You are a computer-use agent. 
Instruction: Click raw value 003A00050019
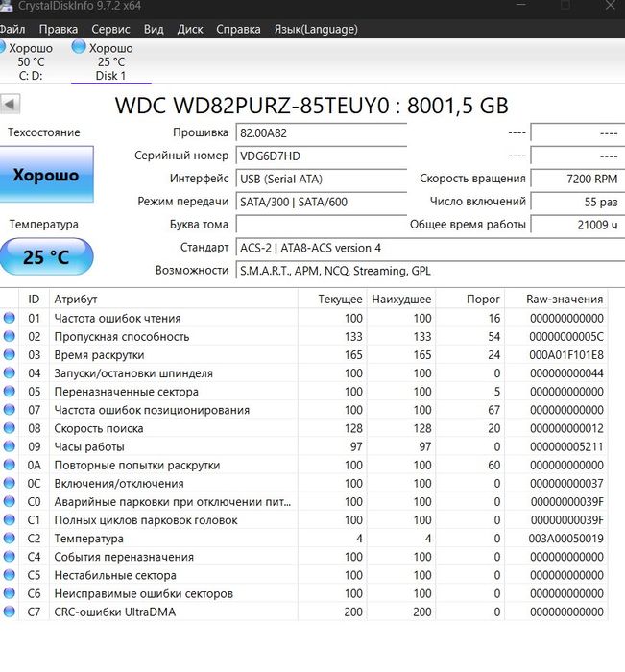(x=565, y=539)
